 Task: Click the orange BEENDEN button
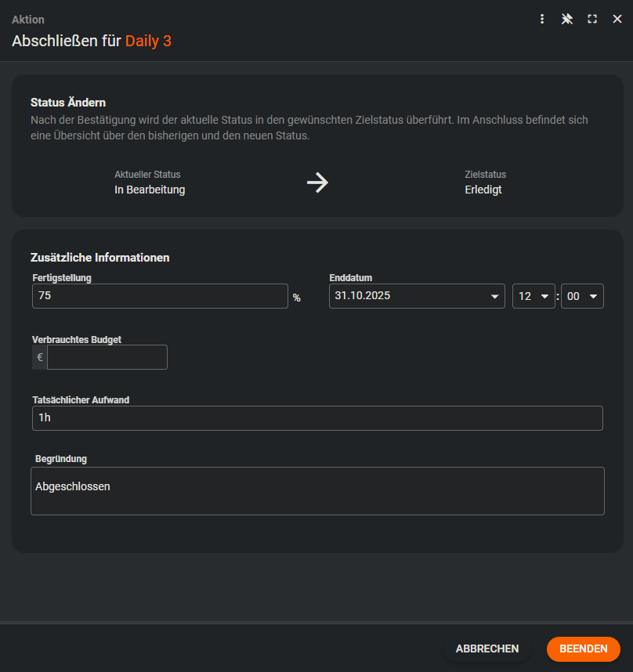tap(583, 649)
